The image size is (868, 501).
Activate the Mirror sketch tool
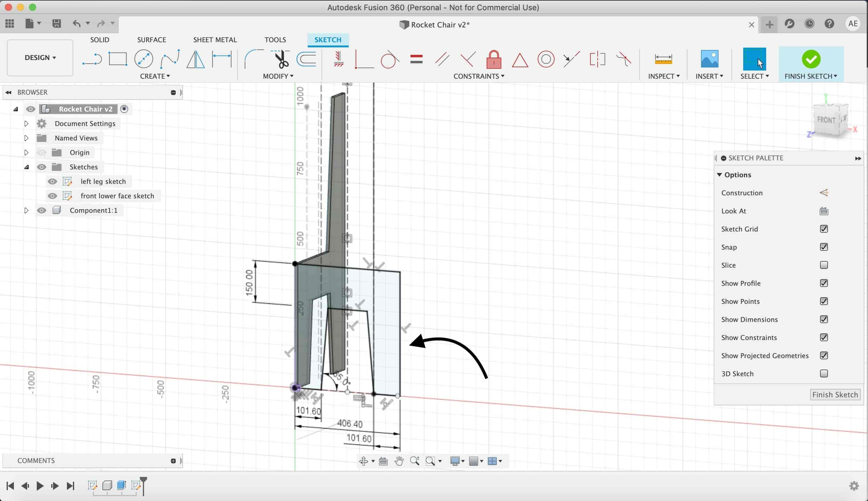point(195,59)
